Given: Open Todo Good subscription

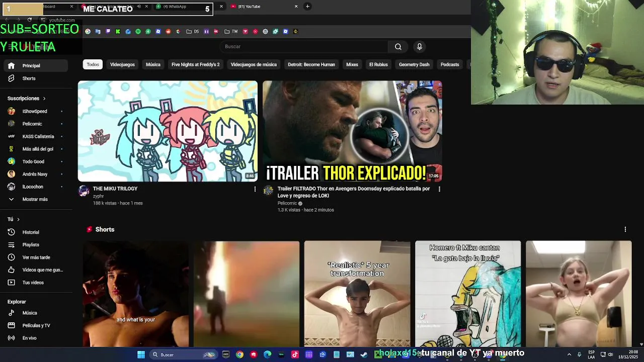Looking at the screenshot, I should pos(35,161).
